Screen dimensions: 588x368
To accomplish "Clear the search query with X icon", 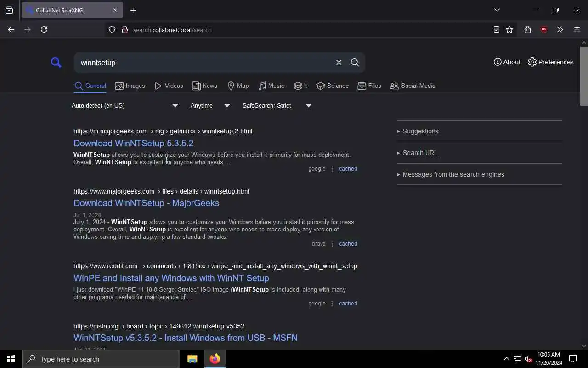I will [339, 63].
